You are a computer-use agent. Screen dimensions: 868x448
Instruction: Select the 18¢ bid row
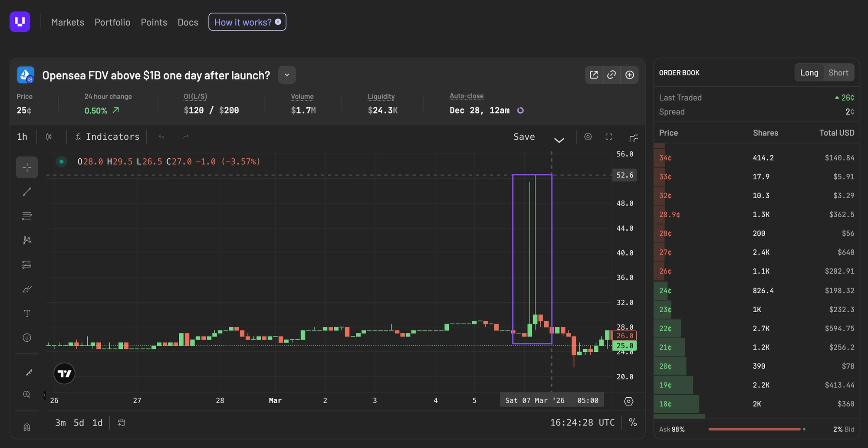756,404
